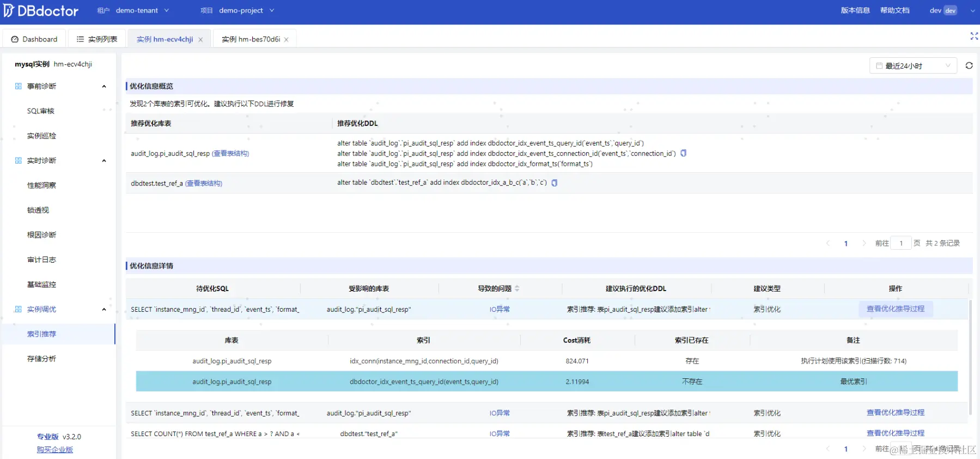This screenshot has width=980, height=459.
Task: Open 基础监控 in sidebar
Action: (x=41, y=285)
